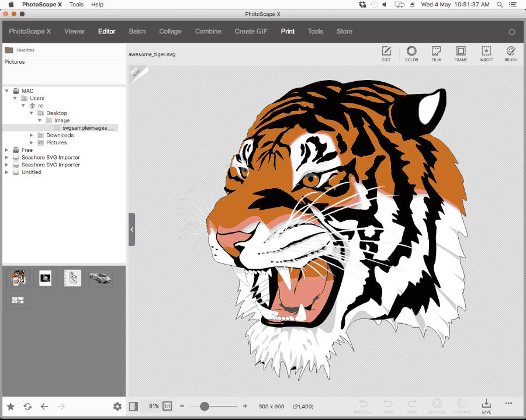Open the Color adjustments panel
Screen dimensions: 526x420
(411, 54)
